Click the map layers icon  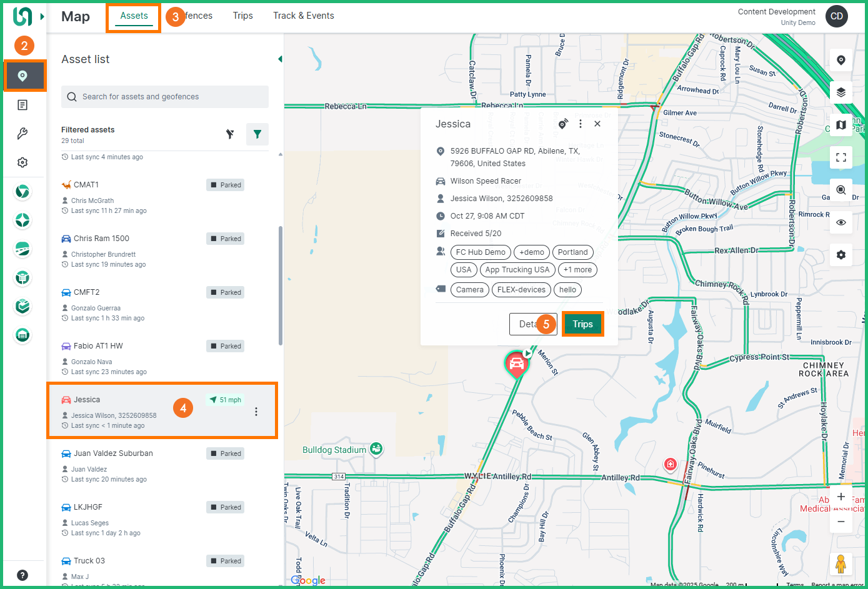[x=841, y=92]
